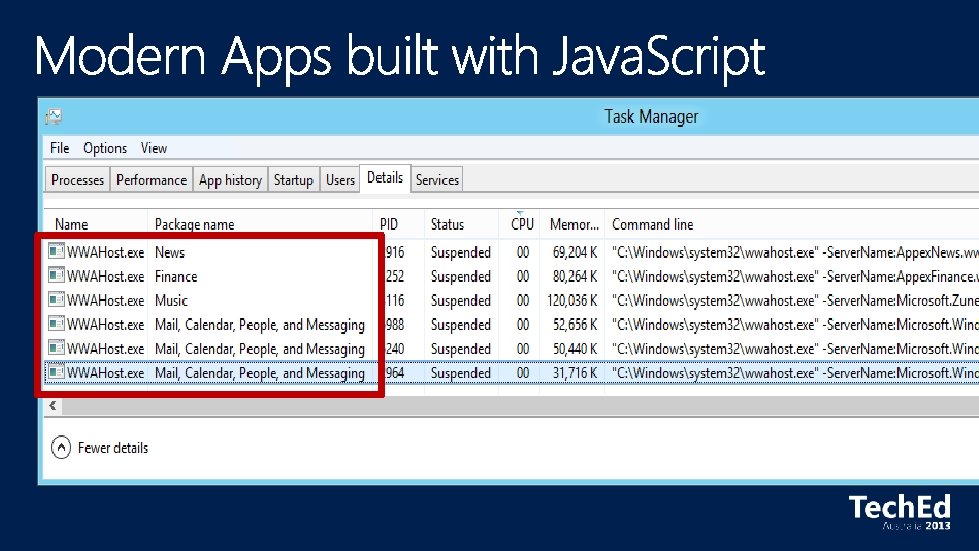Switch to the Performance tab

151,180
